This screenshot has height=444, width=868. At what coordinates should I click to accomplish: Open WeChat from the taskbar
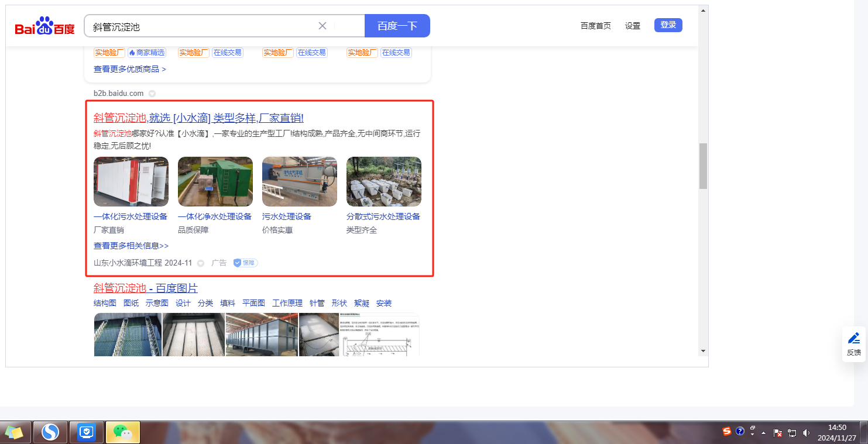coord(123,432)
